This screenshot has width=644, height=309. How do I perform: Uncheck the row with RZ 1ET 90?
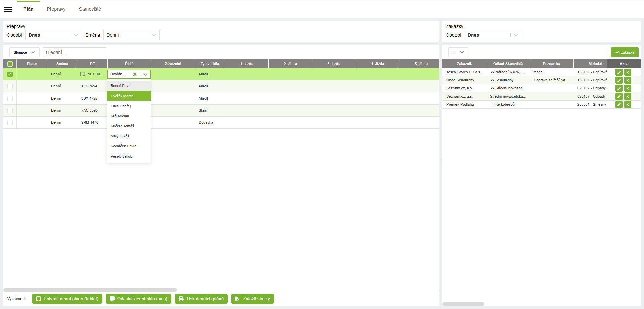point(10,74)
